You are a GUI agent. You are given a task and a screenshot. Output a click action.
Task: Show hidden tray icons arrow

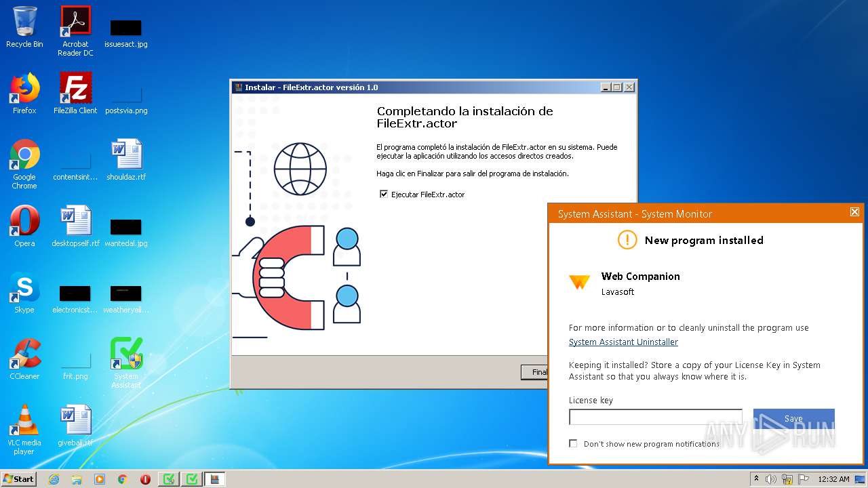point(756,479)
